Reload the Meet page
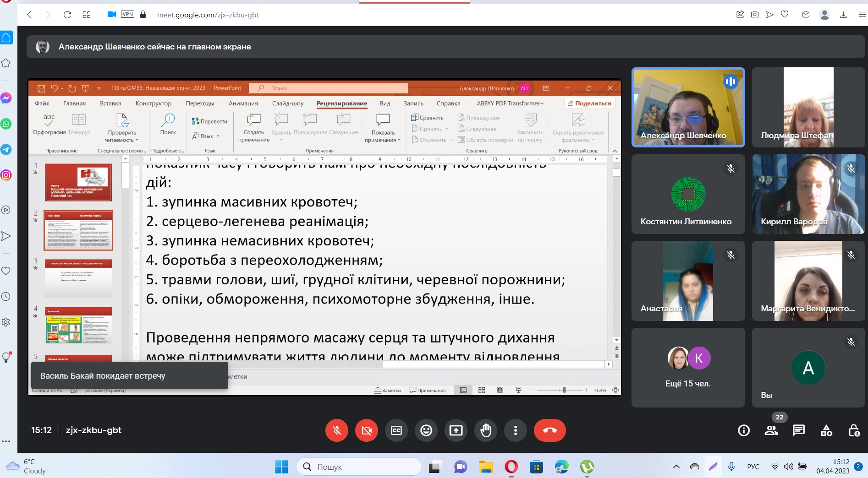The width and height of the screenshot is (868, 478). (67, 15)
